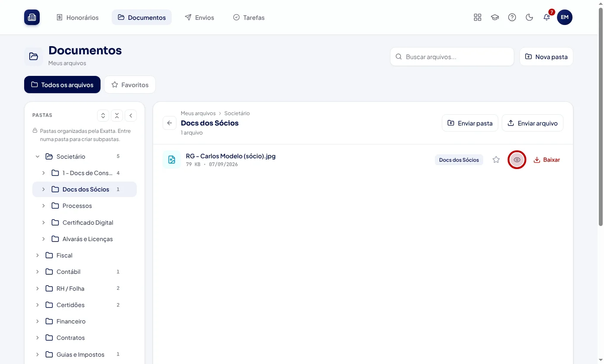604x364 pixels.
Task: Click the Enviar pasta button
Action: click(470, 123)
